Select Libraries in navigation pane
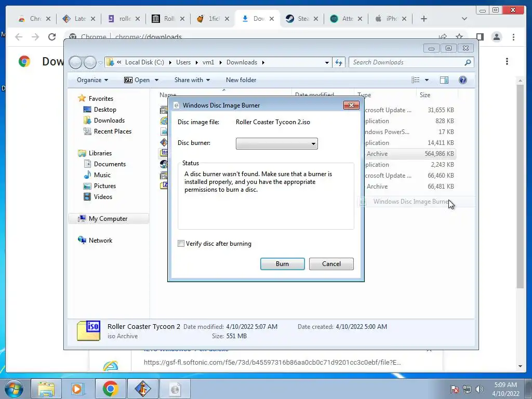532x399 pixels. click(x=100, y=153)
